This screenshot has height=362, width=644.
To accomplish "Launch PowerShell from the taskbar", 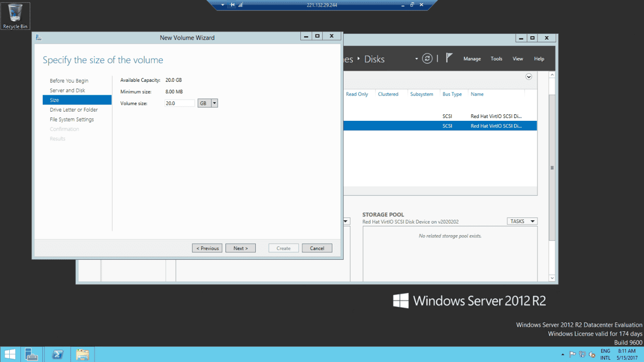I will click(x=58, y=354).
